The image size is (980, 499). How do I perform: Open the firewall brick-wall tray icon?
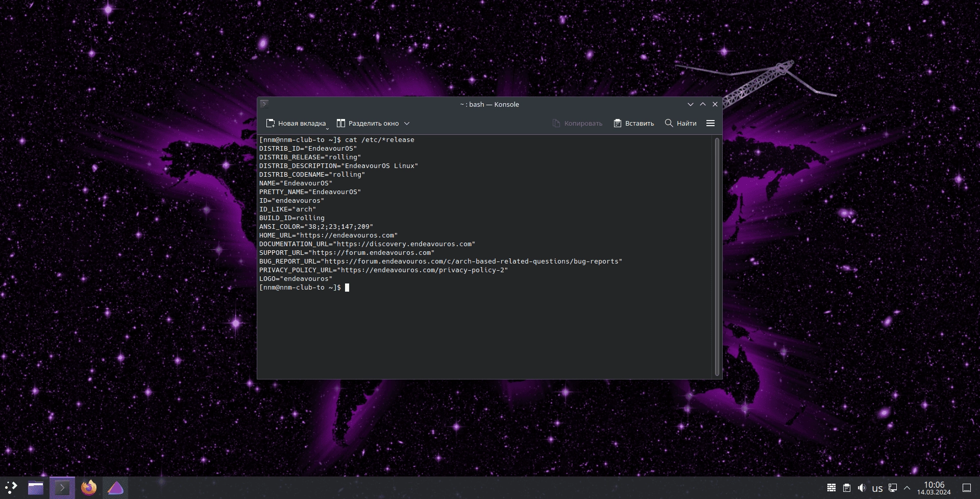pos(831,488)
